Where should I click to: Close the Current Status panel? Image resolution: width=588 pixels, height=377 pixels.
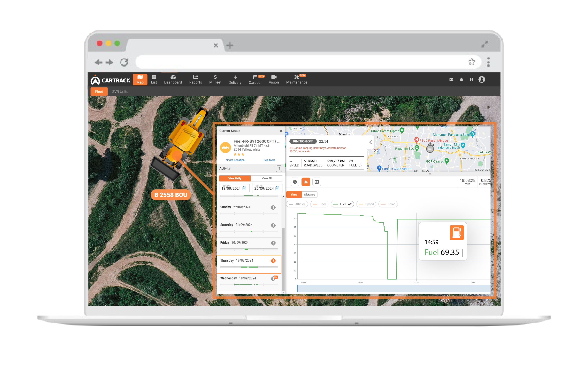click(281, 131)
